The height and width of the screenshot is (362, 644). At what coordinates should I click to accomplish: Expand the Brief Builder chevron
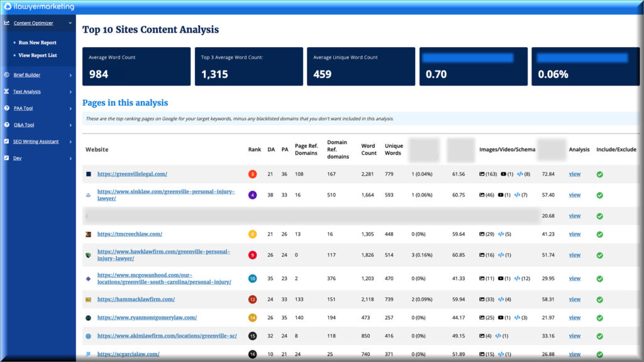click(x=70, y=76)
